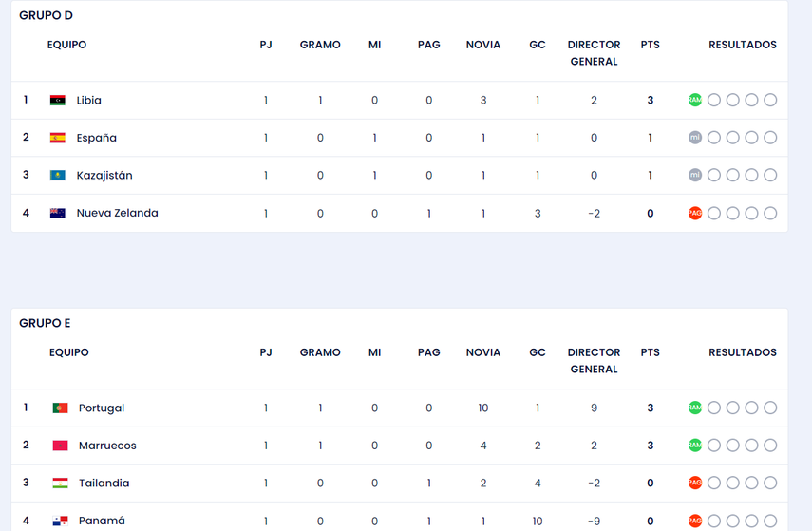Click España's gray draw result badge

coord(695,138)
